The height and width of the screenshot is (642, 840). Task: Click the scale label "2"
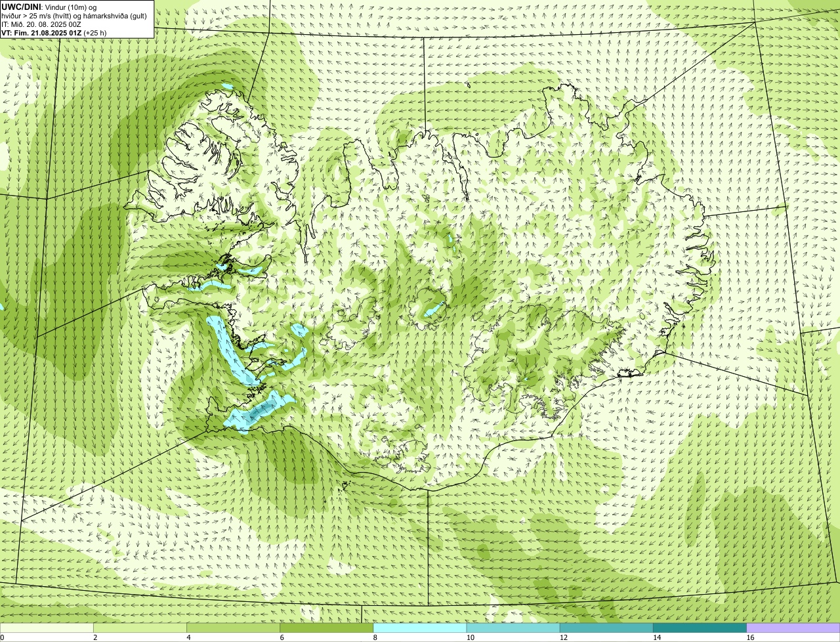pos(95,637)
